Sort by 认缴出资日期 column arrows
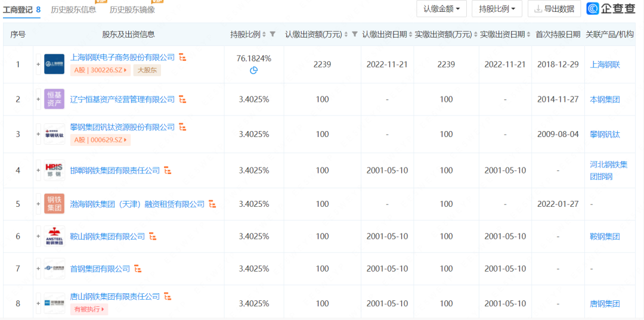This screenshot has width=644, height=320. pos(410,35)
